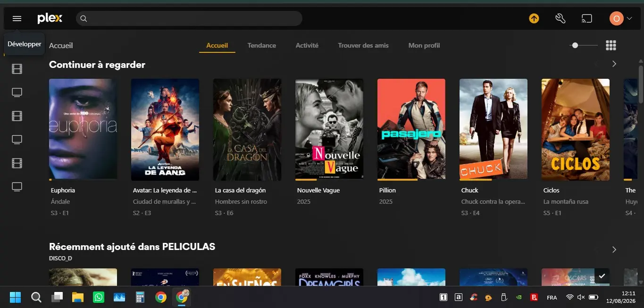The image size is (644, 308).
Task: Open Windows taskbar search
Action: coord(36,297)
